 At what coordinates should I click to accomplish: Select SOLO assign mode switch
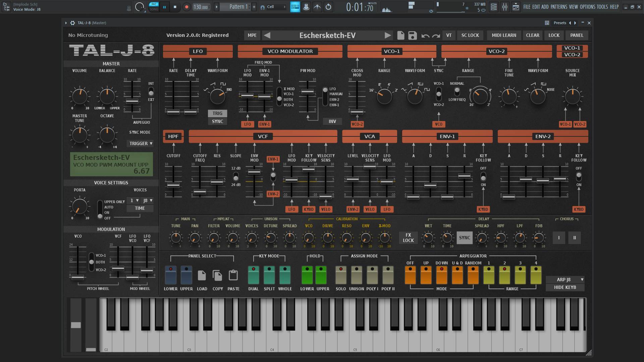pos(341,275)
